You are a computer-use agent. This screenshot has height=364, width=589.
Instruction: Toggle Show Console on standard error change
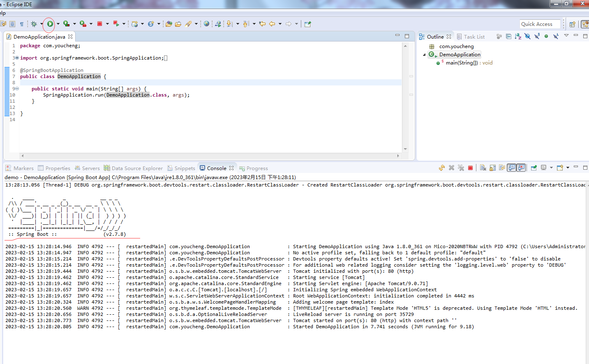[x=521, y=168]
